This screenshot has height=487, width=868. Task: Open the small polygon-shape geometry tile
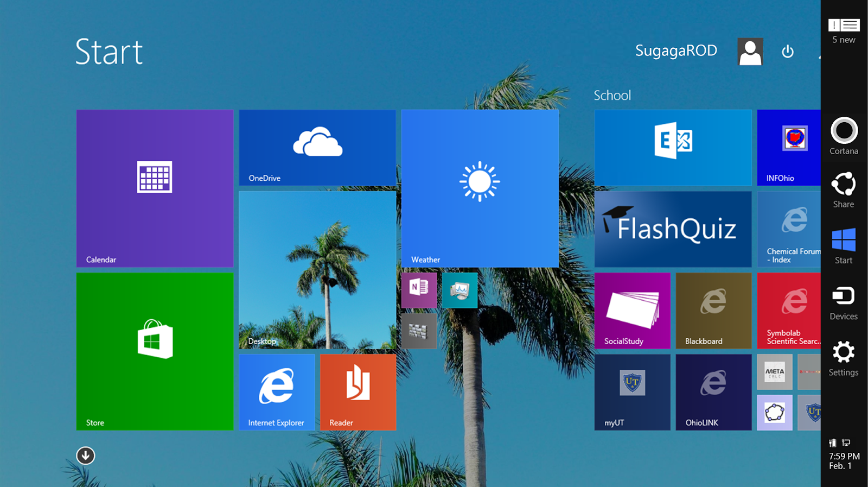(x=775, y=413)
